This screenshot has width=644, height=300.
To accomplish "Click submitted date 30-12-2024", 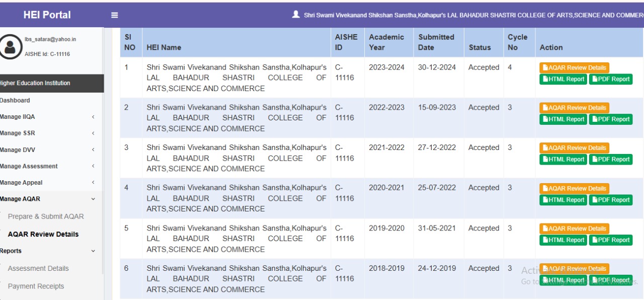I will pyautogui.click(x=437, y=67).
